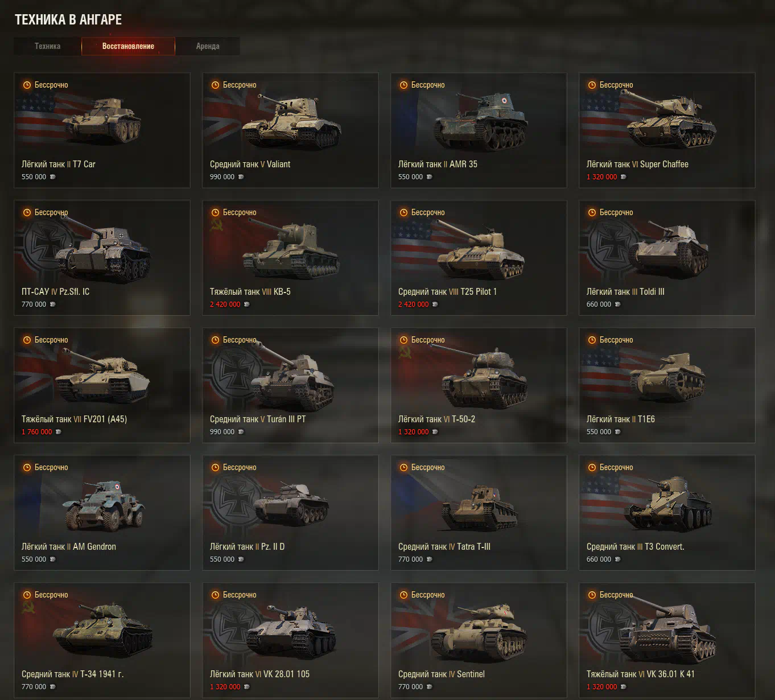Open the Аренда tab

click(208, 46)
